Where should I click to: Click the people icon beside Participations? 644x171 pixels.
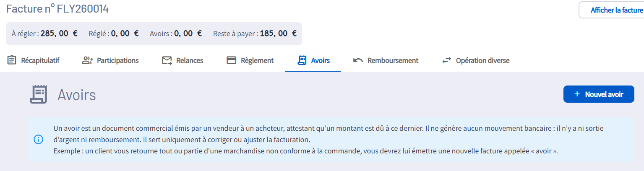87,60
